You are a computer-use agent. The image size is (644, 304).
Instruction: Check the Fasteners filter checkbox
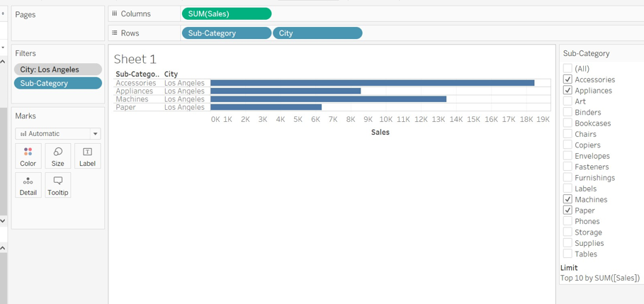click(567, 167)
